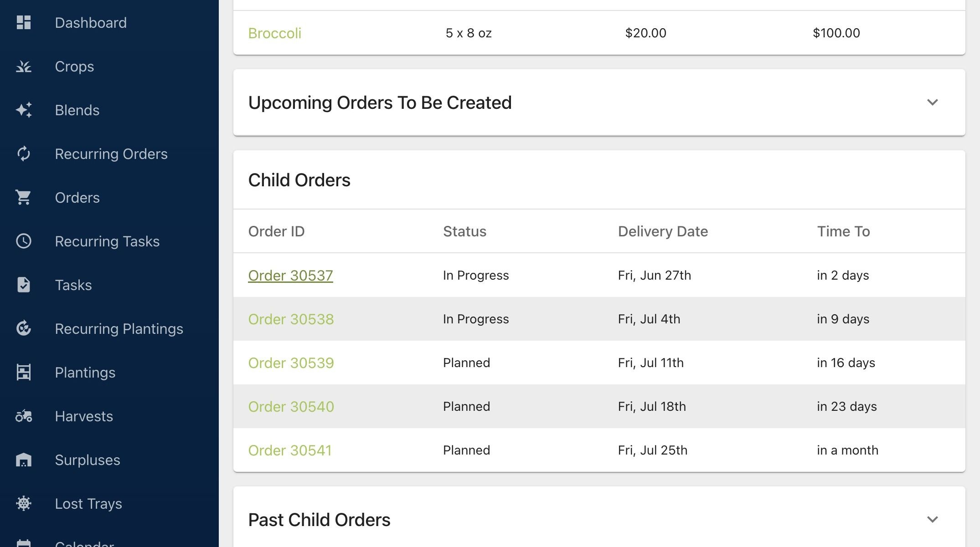Go to Recurring Plantings in sidebar

119,328
